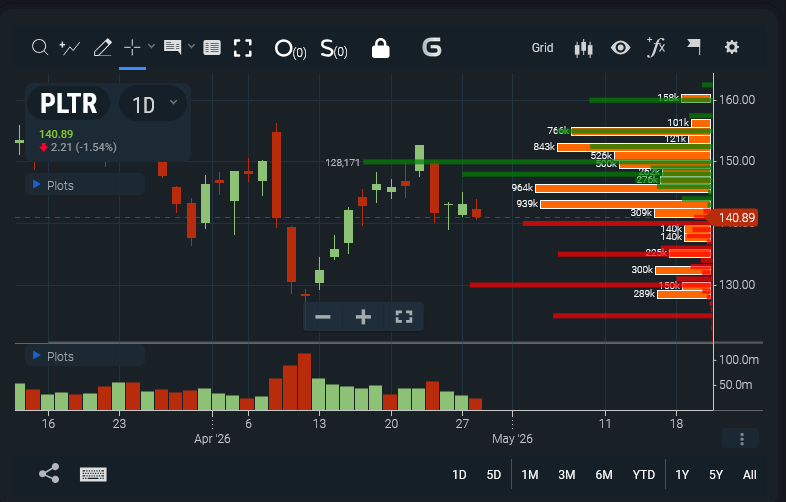Open the annotation comment tool
The height and width of the screenshot is (502, 786).
point(172,47)
